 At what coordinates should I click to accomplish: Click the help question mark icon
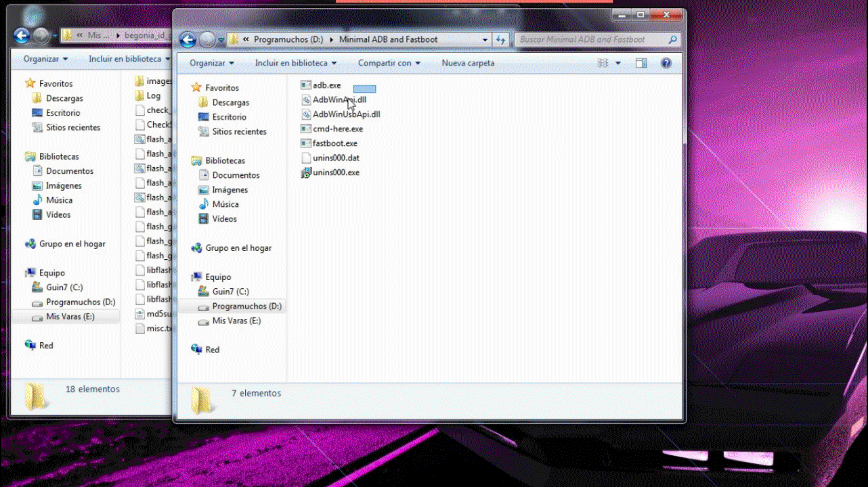click(666, 63)
